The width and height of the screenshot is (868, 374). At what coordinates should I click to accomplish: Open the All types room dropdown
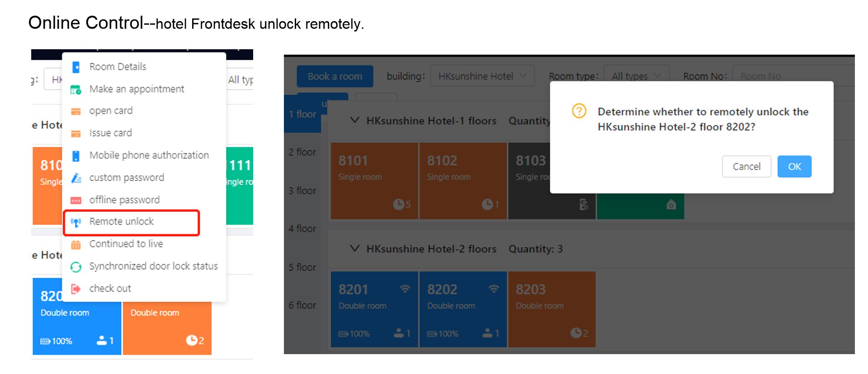click(x=636, y=76)
